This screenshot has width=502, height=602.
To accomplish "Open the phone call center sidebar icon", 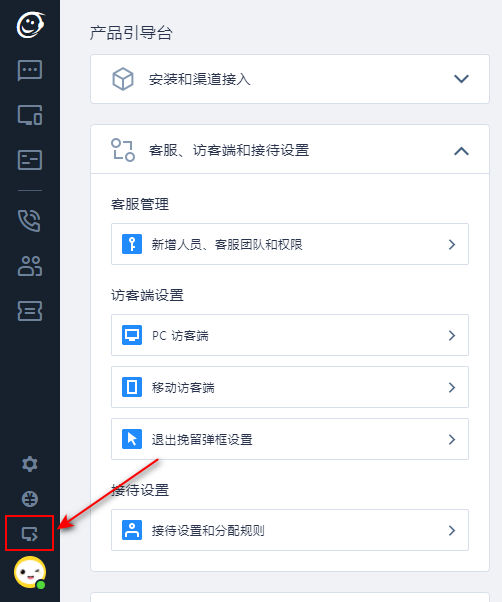I will (x=30, y=221).
